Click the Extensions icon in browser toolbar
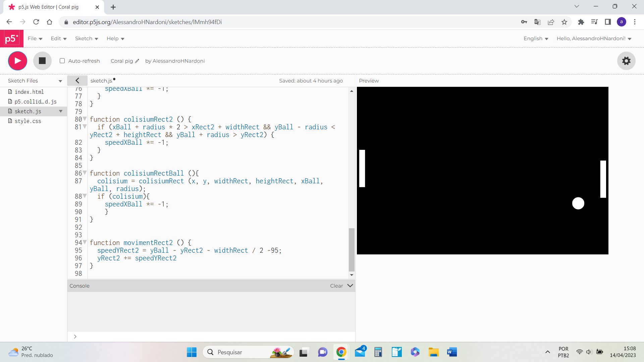 (581, 22)
